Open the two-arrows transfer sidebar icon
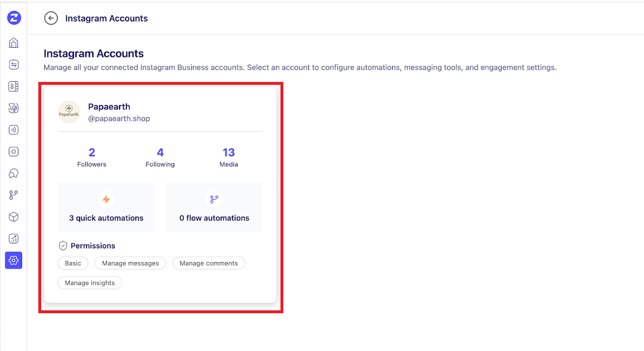644x351 pixels. pyautogui.click(x=14, y=65)
